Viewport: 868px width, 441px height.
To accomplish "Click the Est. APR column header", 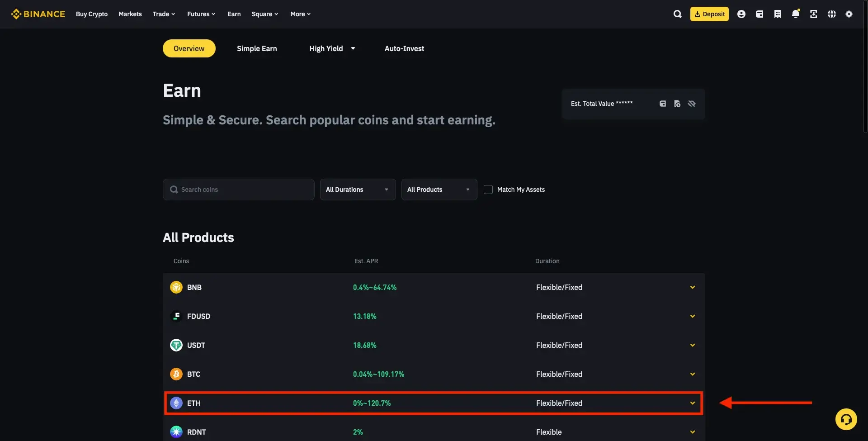I will pyautogui.click(x=366, y=261).
